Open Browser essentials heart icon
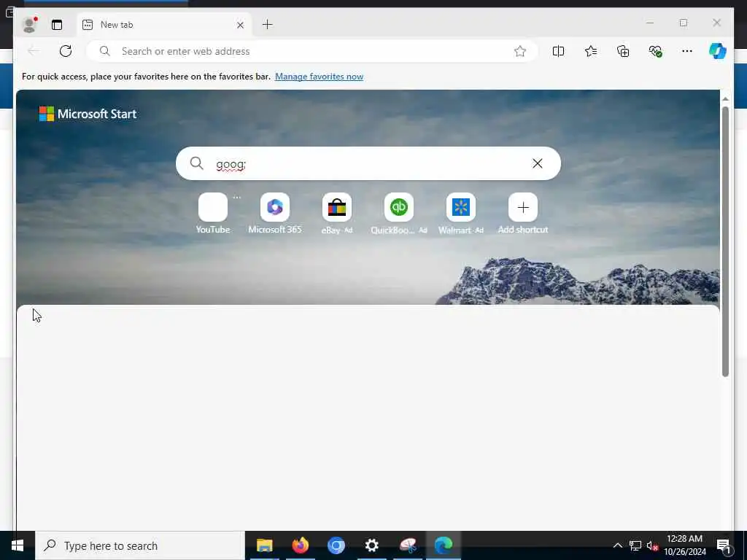Image resolution: width=747 pixels, height=560 pixels. point(656,51)
